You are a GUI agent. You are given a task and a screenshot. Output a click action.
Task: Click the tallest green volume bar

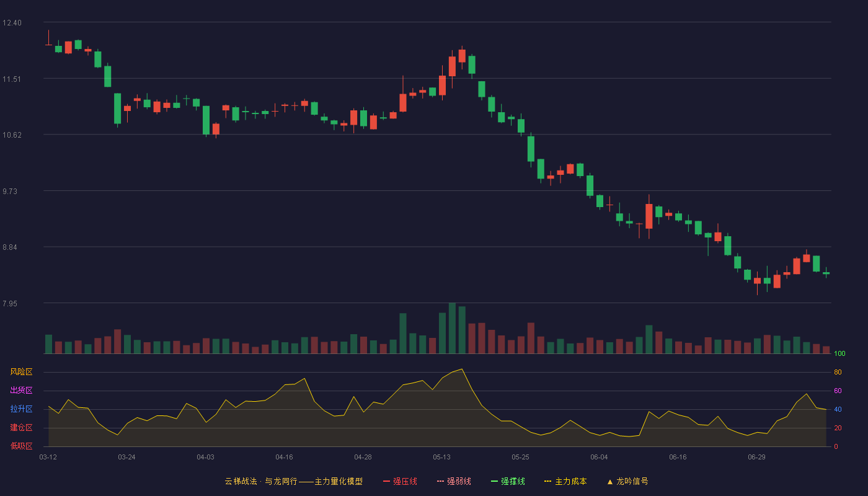[452, 328]
